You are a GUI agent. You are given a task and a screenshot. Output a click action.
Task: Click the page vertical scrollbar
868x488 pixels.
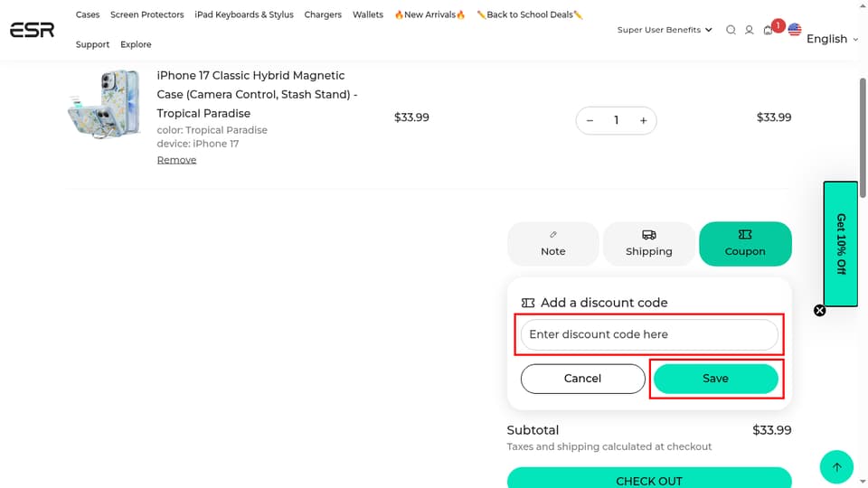863,138
